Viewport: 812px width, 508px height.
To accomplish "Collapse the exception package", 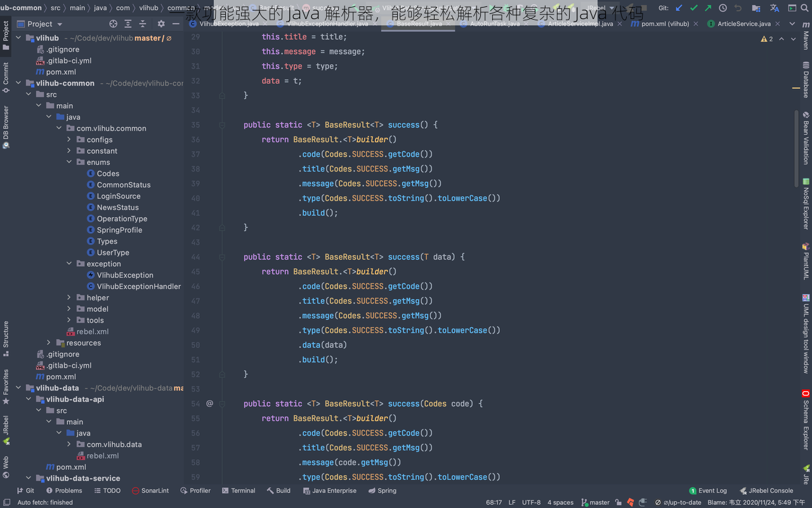I will [x=69, y=264].
